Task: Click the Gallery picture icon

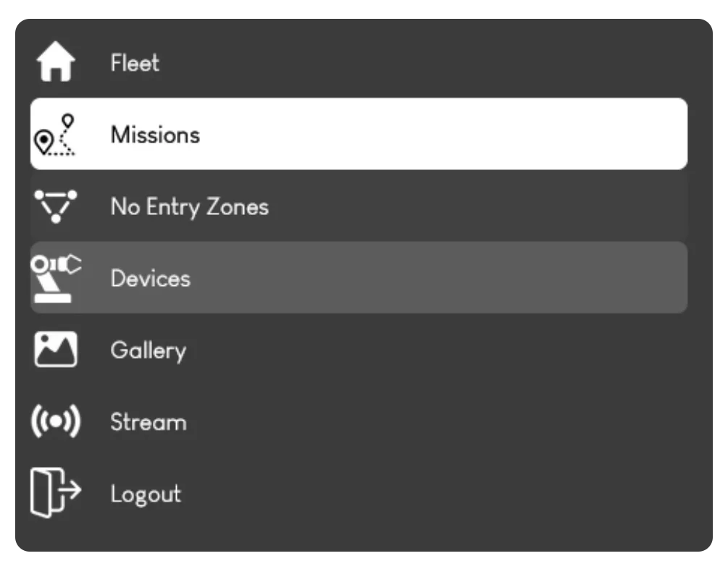Action: click(x=56, y=349)
